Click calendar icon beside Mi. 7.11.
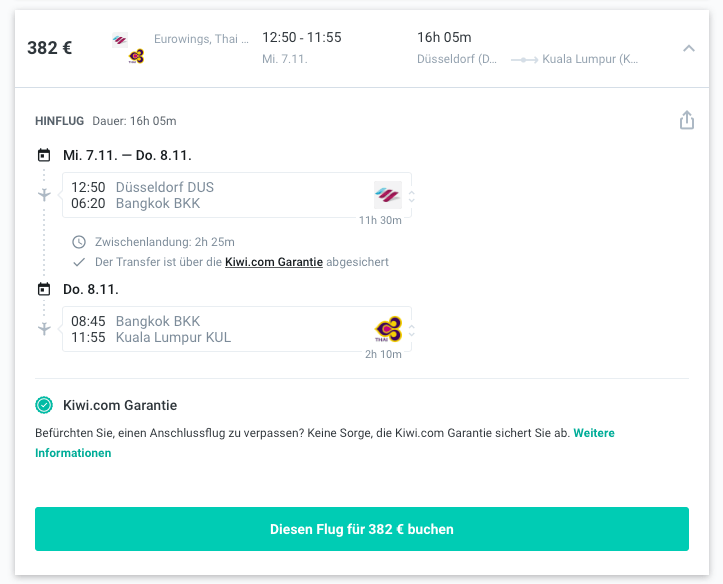The height and width of the screenshot is (584, 723). tap(44, 155)
